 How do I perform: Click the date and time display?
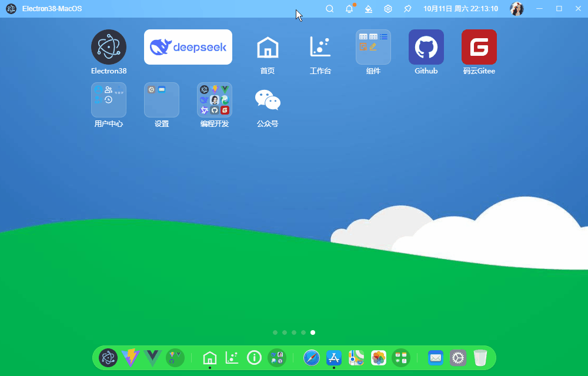[460, 9]
